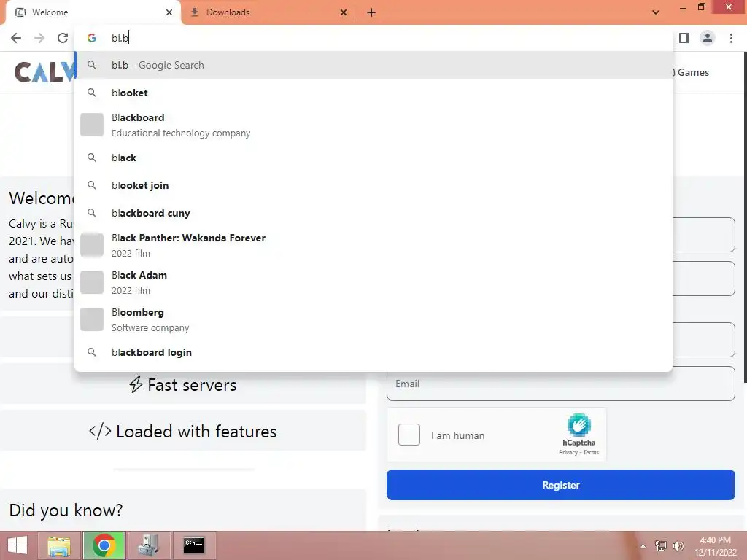Click the Chrome taskbar icon
The height and width of the screenshot is (560, 747).
104,545
